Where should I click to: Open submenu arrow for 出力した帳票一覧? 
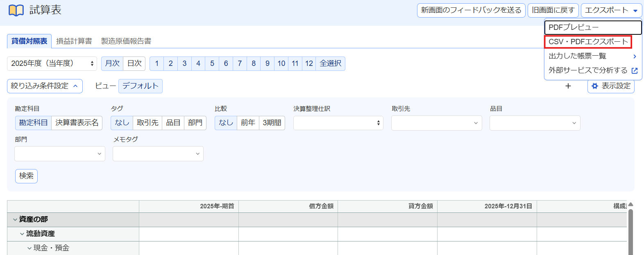pos(635,56)
